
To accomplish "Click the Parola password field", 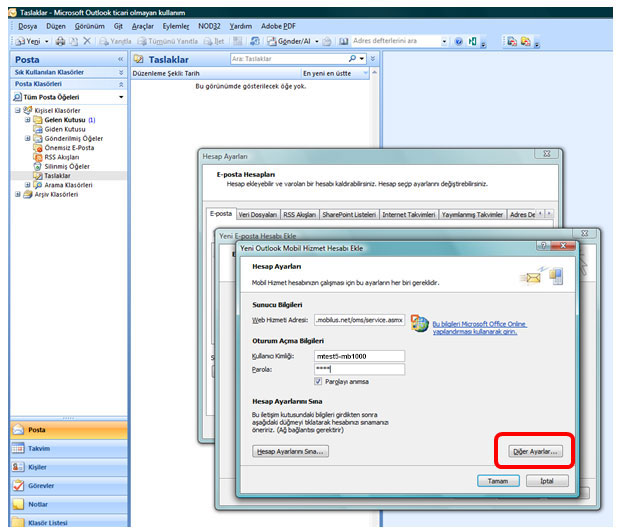I will pos(359,369).
